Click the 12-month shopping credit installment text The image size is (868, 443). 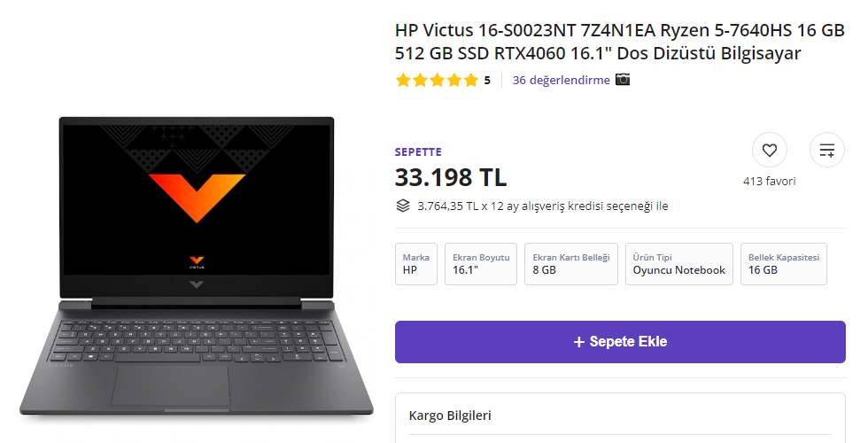pos(542,206)
